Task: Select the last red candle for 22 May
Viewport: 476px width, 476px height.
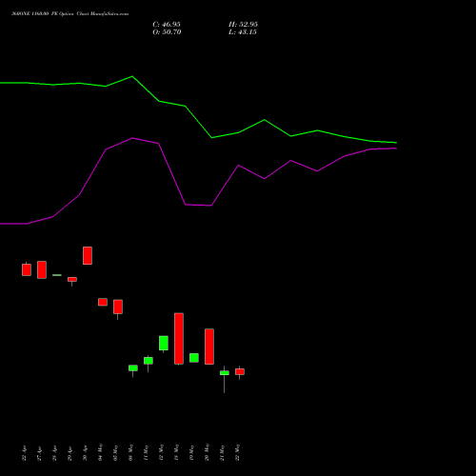Action: coord(240,371)
